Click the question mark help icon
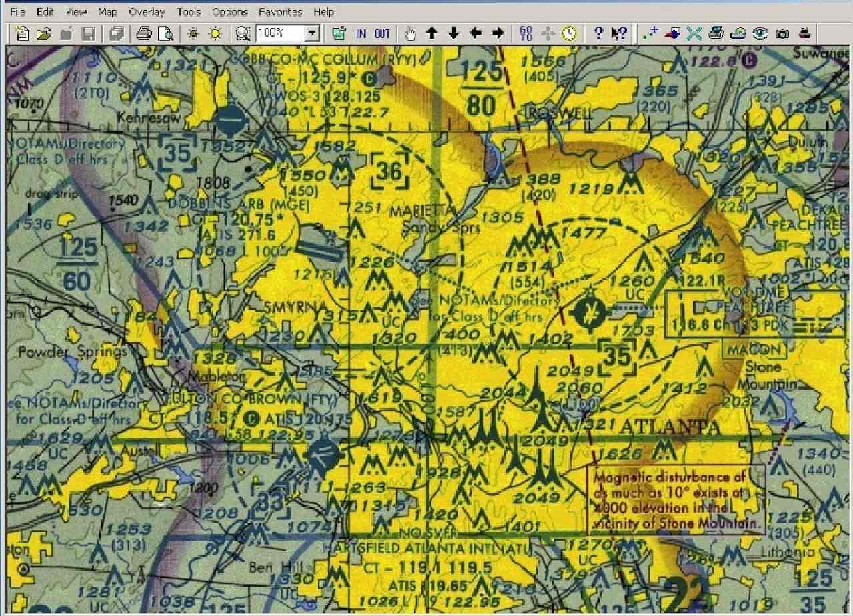 coord(598,33)
